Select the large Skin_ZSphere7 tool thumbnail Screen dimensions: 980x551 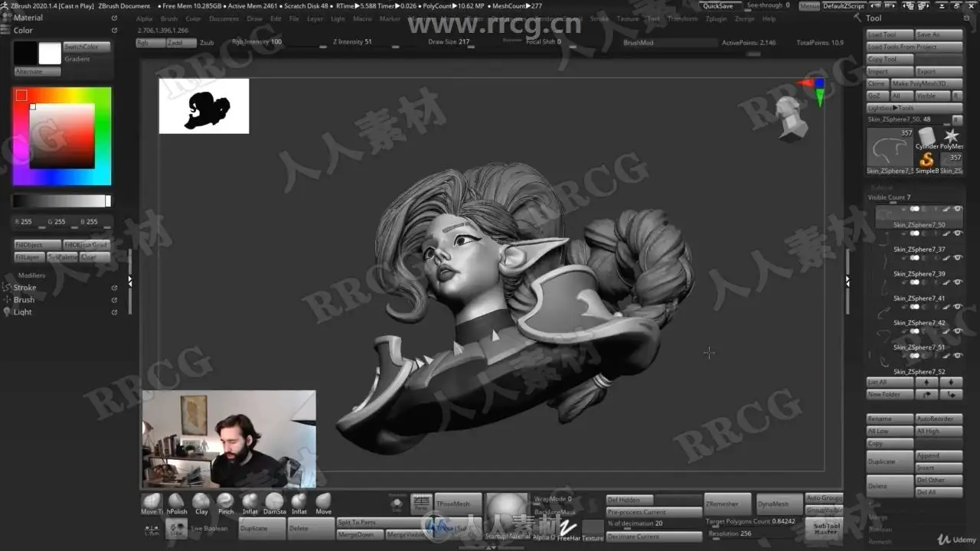[x=890, y=150]
